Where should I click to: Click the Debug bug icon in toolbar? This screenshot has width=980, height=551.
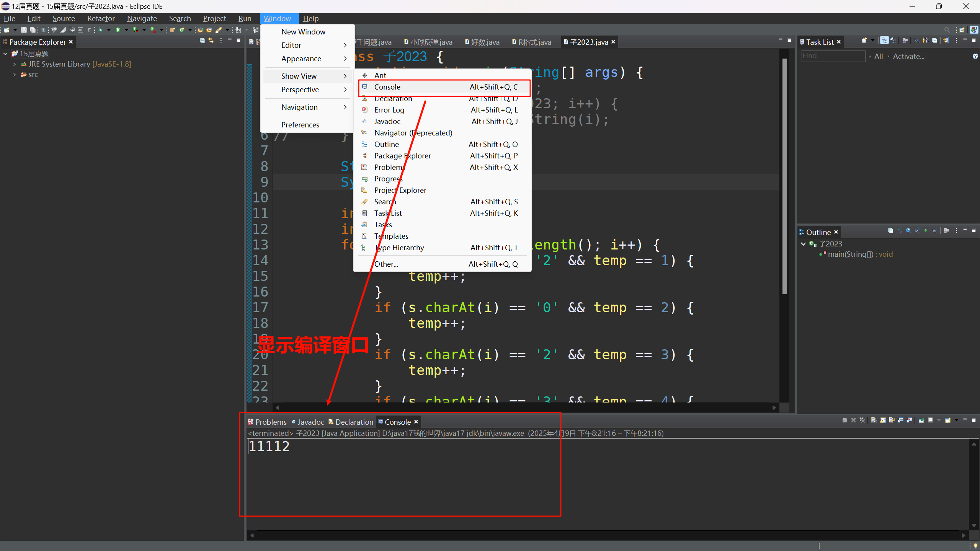[x=101, y=30]
